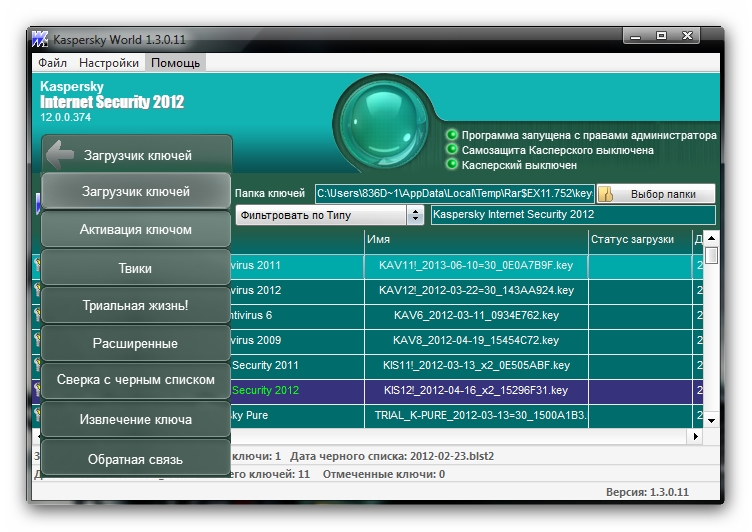
Task: Select Триальная жизнь! option
Action: click(136, 306)
